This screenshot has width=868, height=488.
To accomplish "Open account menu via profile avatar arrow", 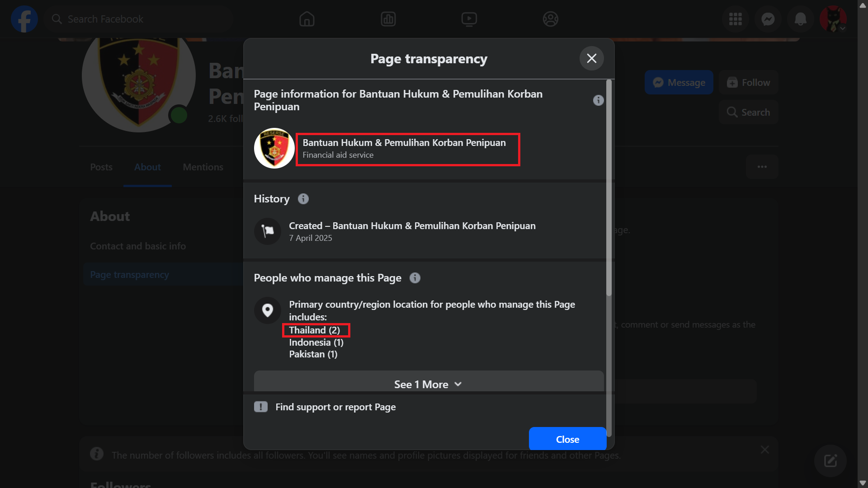I will pos(843,28).
